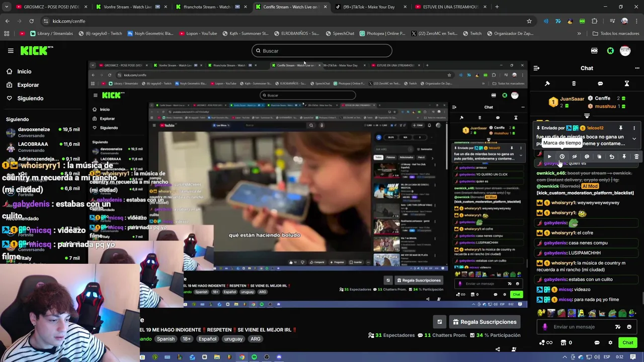
Task: Click the pin icon in message action bar
Action: tap(624, 157)
